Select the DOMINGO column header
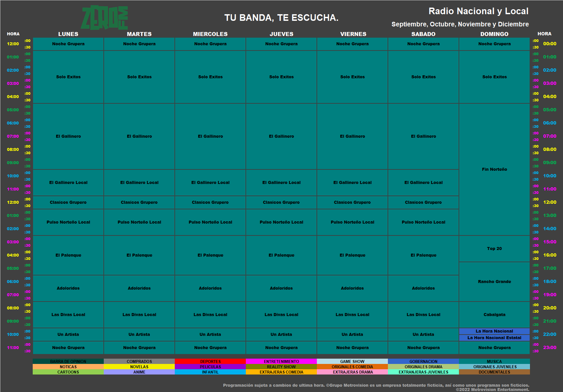Screen dimensions: 563x392 click(495, 34)
